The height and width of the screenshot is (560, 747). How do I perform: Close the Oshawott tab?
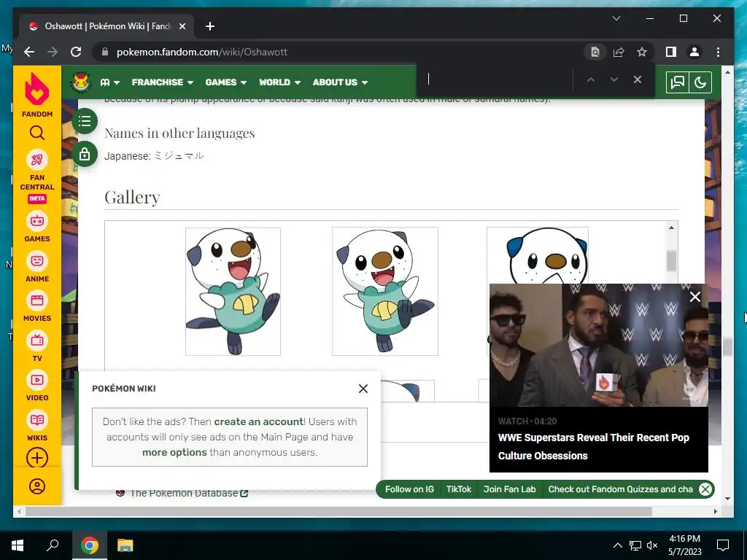click(x=182, y=26)
